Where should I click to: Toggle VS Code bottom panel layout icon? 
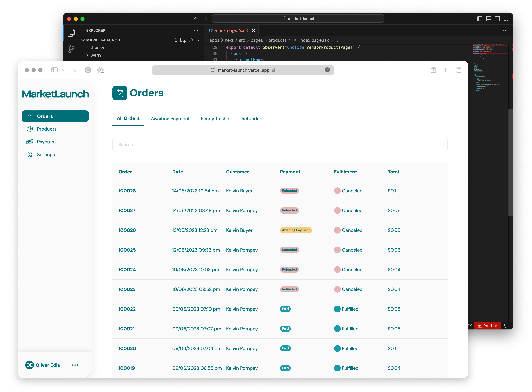point(488,19)
